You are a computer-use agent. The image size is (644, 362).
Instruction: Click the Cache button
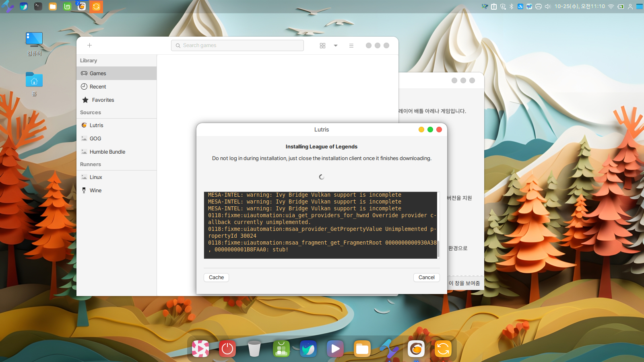(216, 278)
